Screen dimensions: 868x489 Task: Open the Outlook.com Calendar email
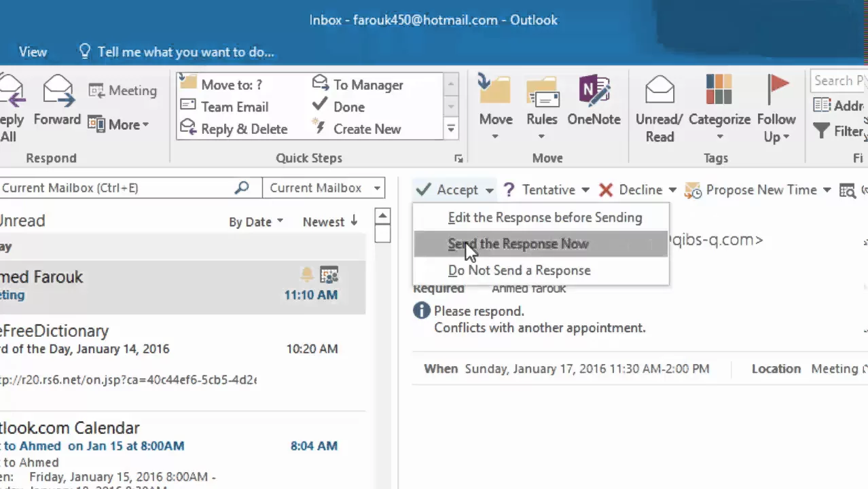point(183,451)
